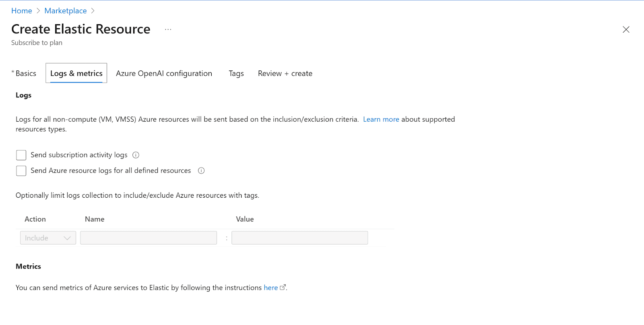Enable Send subscription activity logs checkbox
644x325 pixels.
coord(21,155)
